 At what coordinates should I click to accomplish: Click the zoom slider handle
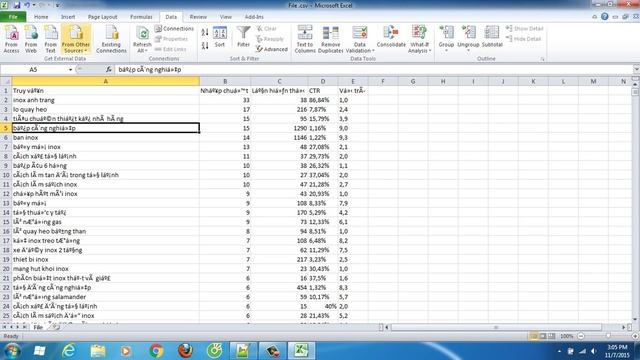click(x=608, y=336)
